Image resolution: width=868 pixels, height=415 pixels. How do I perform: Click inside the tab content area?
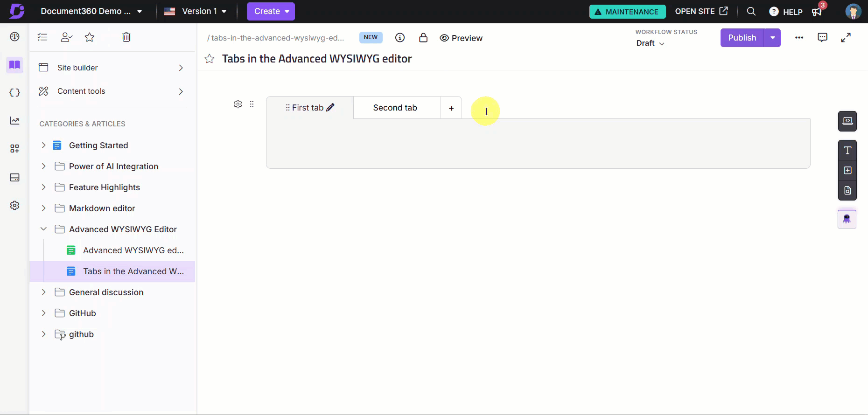tap(538, 144)
